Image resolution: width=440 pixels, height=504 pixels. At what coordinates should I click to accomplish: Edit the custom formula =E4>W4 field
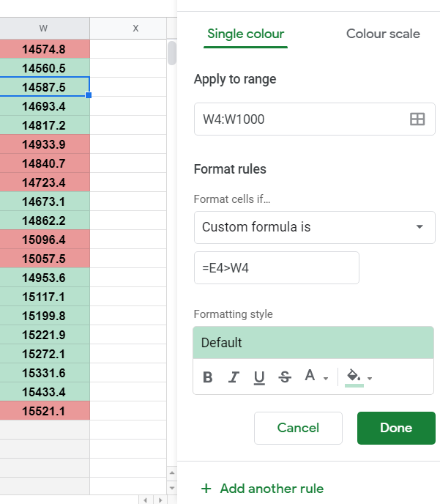tap(276, 268)
